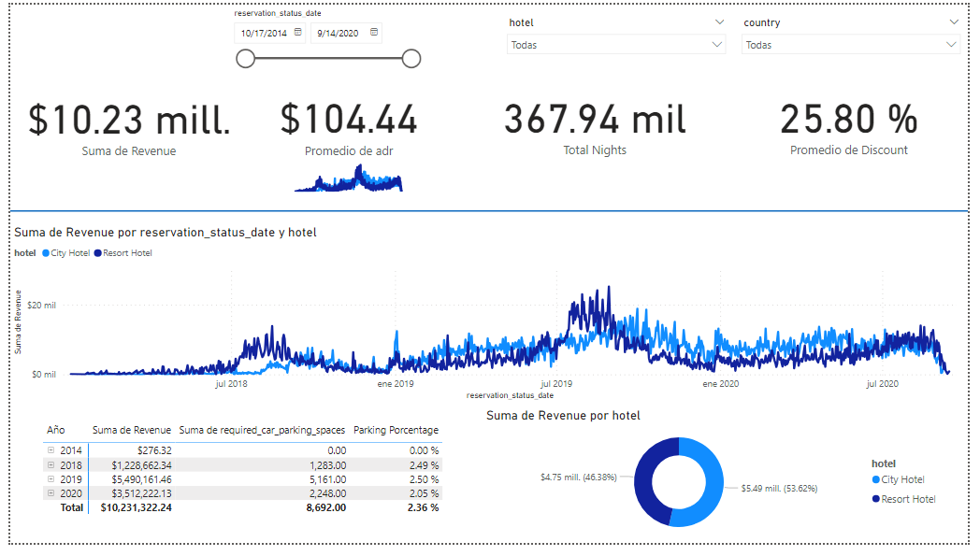Click the chevron beside the country slicer title
The height and width of the screenshot is (556, 980).
click(x=953, y=21)
